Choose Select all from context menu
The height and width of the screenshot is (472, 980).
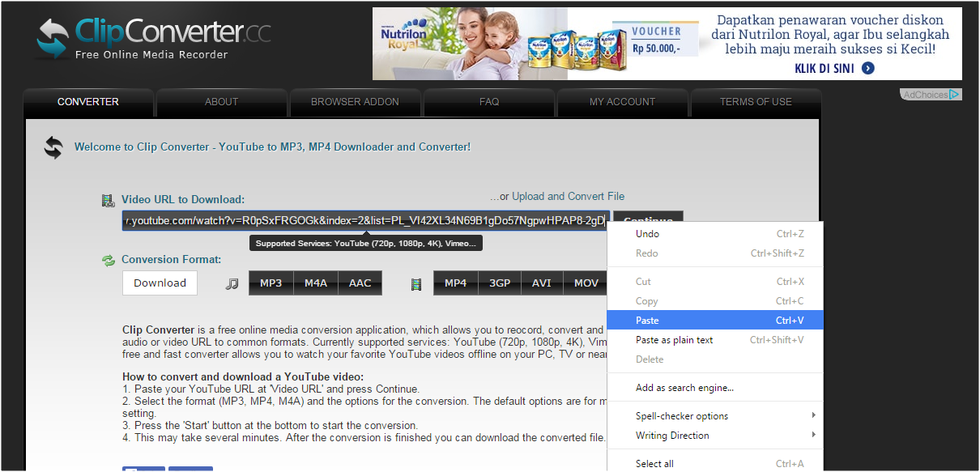[x=715, y=464]
